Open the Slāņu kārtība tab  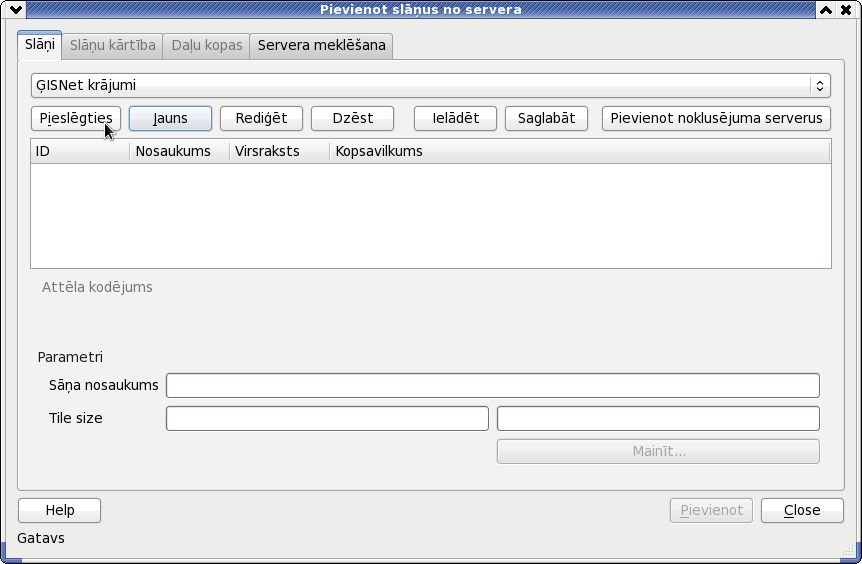[112, 46]
